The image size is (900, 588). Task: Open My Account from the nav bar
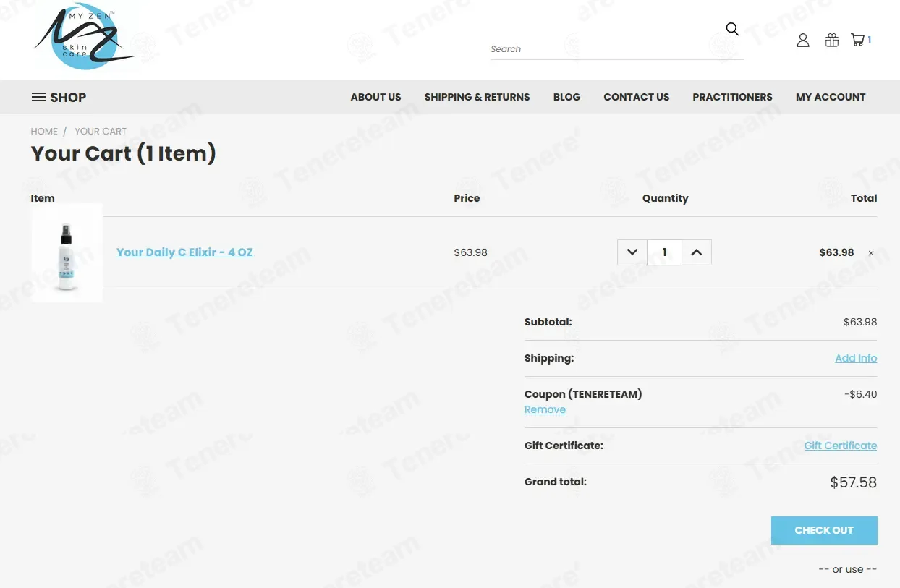pos(831,97)
